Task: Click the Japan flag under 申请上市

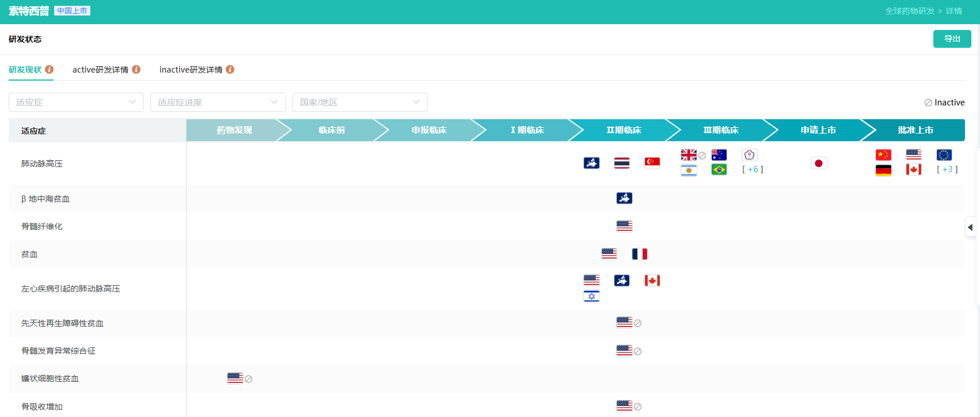Action: click(819, 163)
